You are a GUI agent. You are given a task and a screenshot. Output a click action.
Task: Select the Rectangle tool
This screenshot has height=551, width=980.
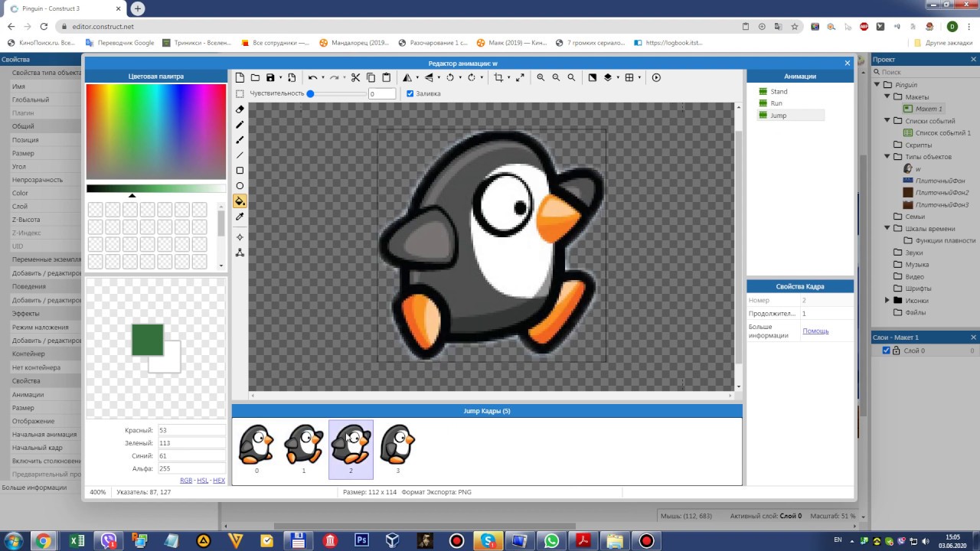pyautogui.click(x=240, y=171)
